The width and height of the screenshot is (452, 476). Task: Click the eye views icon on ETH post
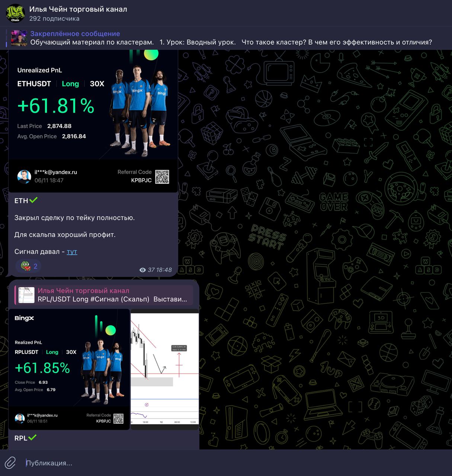tap(142, 270)
